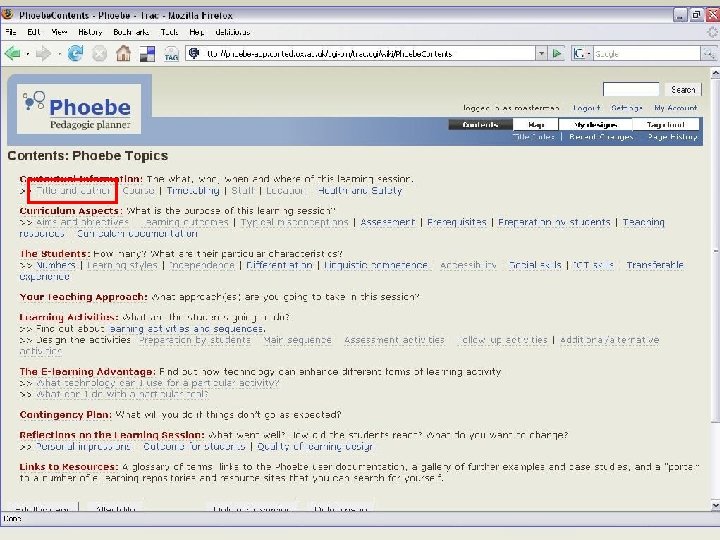This screenshot has width=720, height=540.
Task: Reload the page with the blue refresh icon
Action: pyautogui.click(x=75, y=54)
